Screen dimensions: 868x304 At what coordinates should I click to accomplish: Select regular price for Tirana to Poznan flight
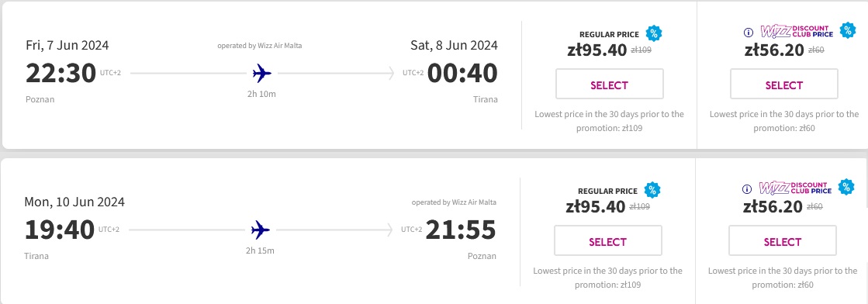click(608, 241)
